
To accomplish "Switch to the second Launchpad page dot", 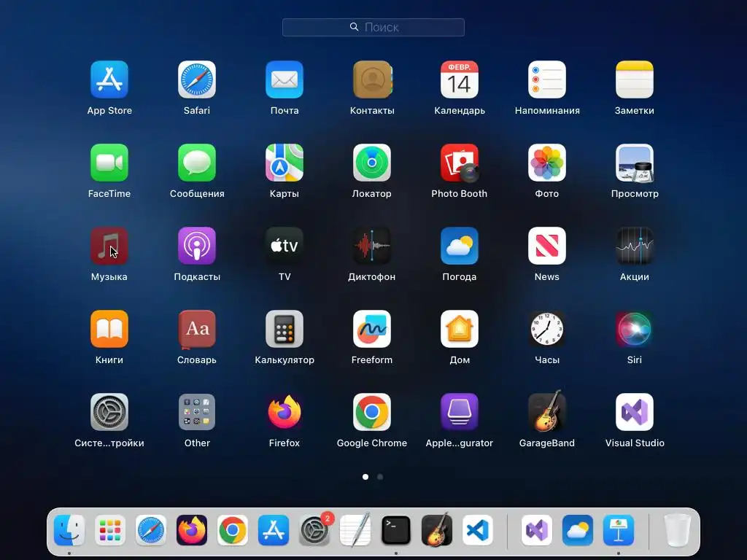I will point(380,477).
